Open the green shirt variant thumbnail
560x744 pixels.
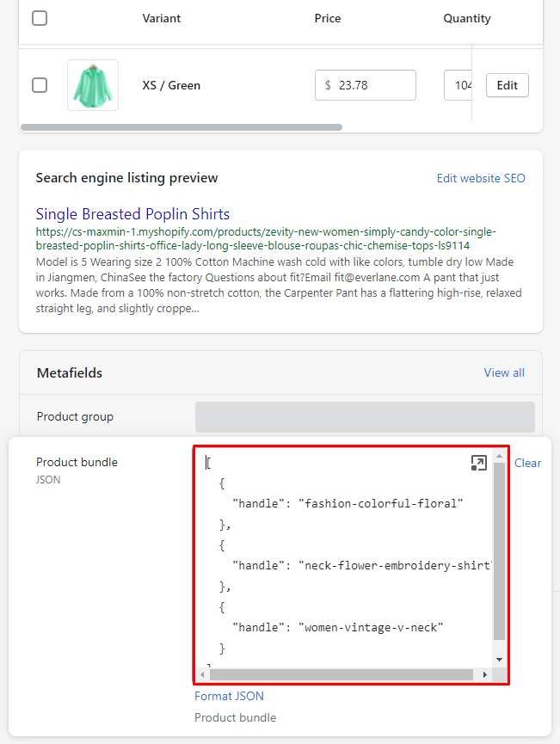[93, 85]
